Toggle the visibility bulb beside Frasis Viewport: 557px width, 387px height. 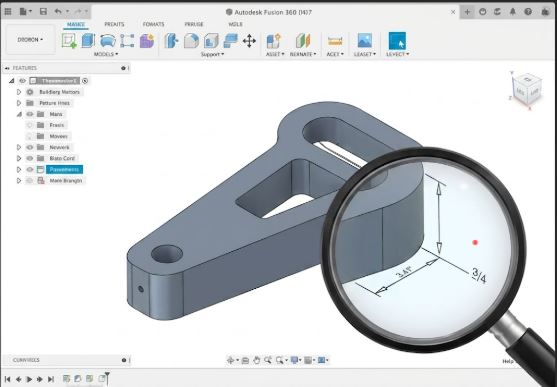[30, 125]
